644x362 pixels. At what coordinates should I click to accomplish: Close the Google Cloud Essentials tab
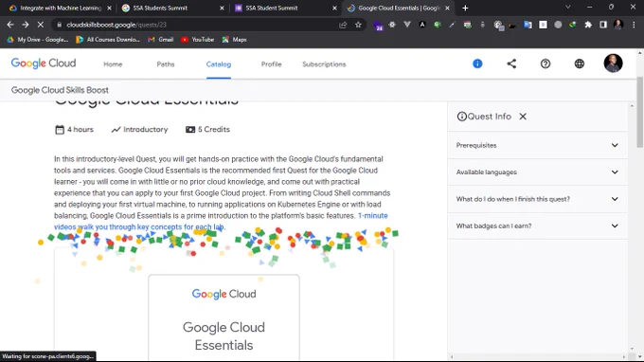tap(447, 8)
